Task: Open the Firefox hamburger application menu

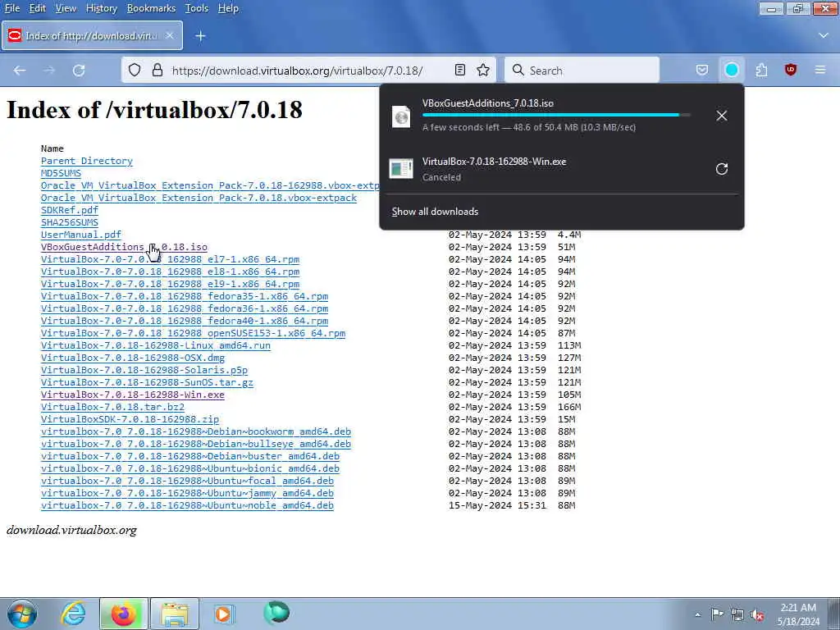Action: [x=820, y=70]
